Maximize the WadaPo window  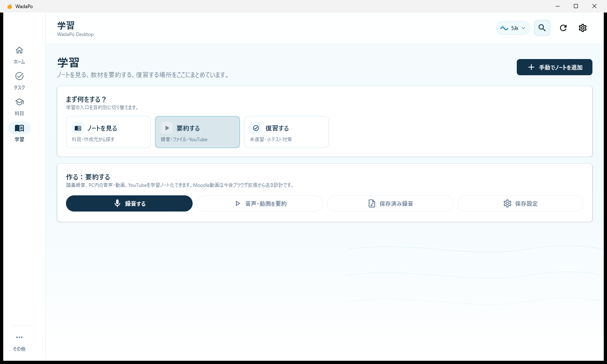(576, 6)
